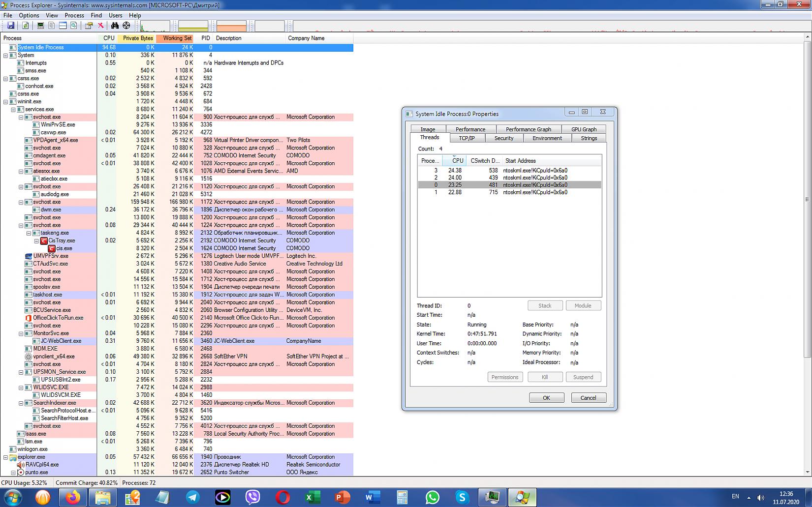Switch to the Performance Graph tab
This screenshot has height=507, width=812.
(528, 129)
